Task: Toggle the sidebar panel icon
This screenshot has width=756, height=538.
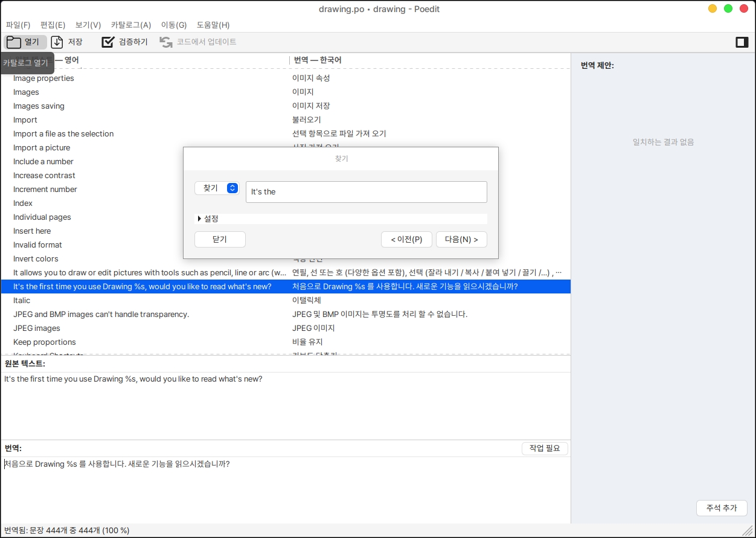Action: click(x=742, y=42)
